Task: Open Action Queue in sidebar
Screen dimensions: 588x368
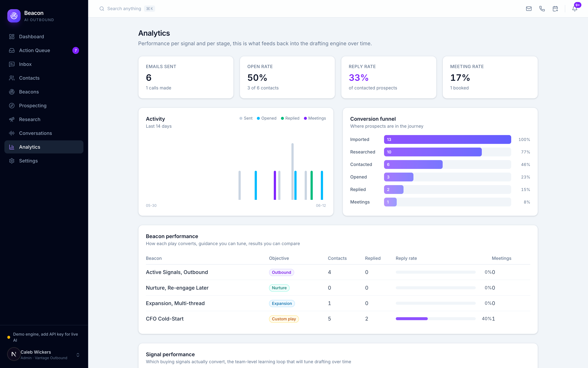Action: [x=44, y=50]
